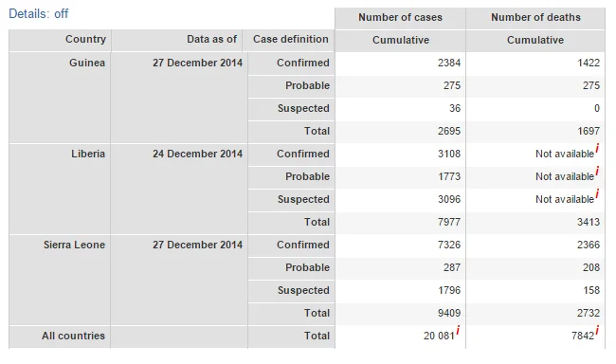Click Cumulative subheader under Number of cases
This screenshot has width=616, height=364.
[401, 40]
